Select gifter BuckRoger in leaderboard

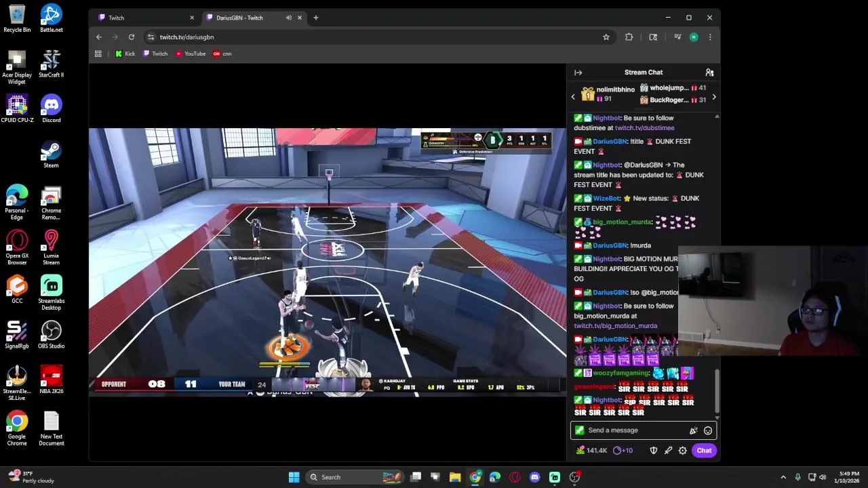pos(673,100)
